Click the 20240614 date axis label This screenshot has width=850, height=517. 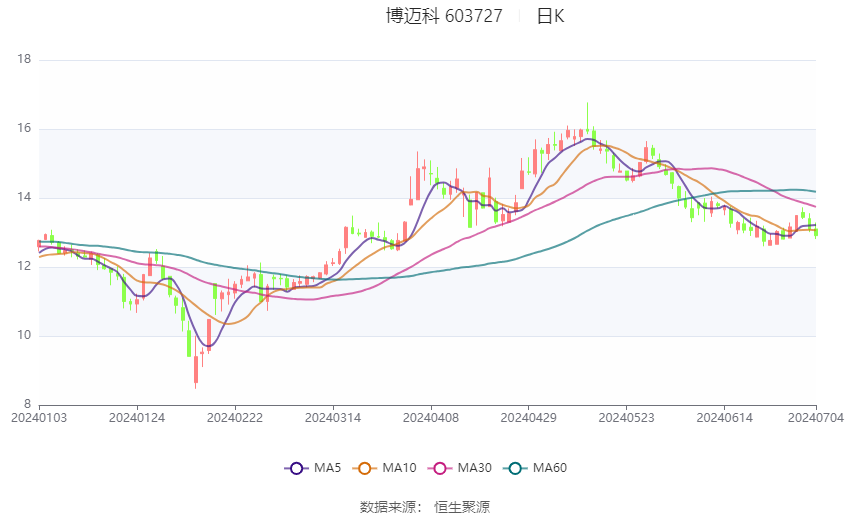click(x=724, y=416)
